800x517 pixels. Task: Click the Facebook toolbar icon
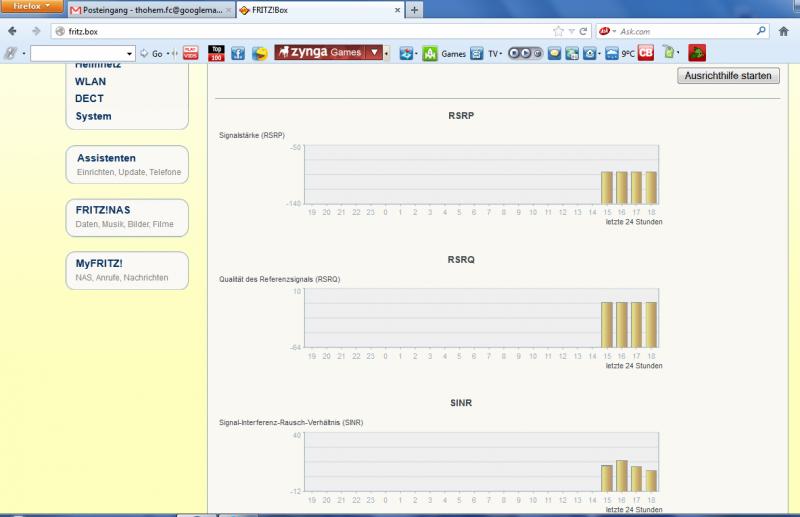point(238,53)
